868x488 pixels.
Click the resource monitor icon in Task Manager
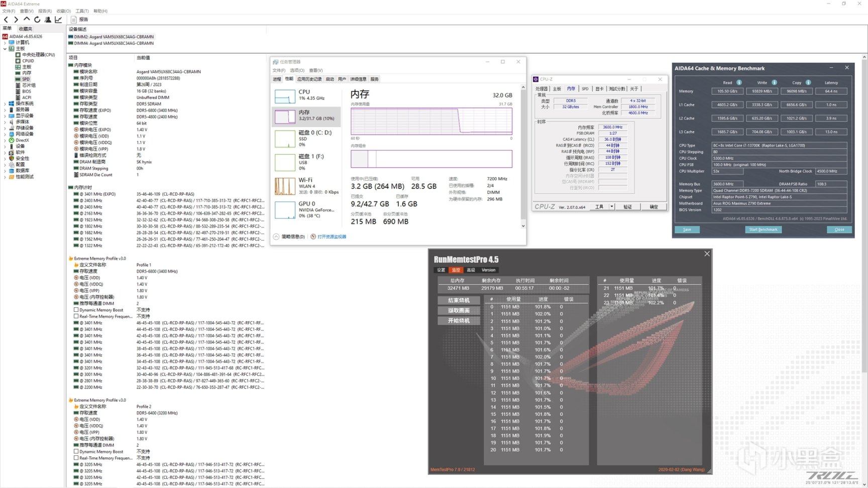tap(313, 236)
